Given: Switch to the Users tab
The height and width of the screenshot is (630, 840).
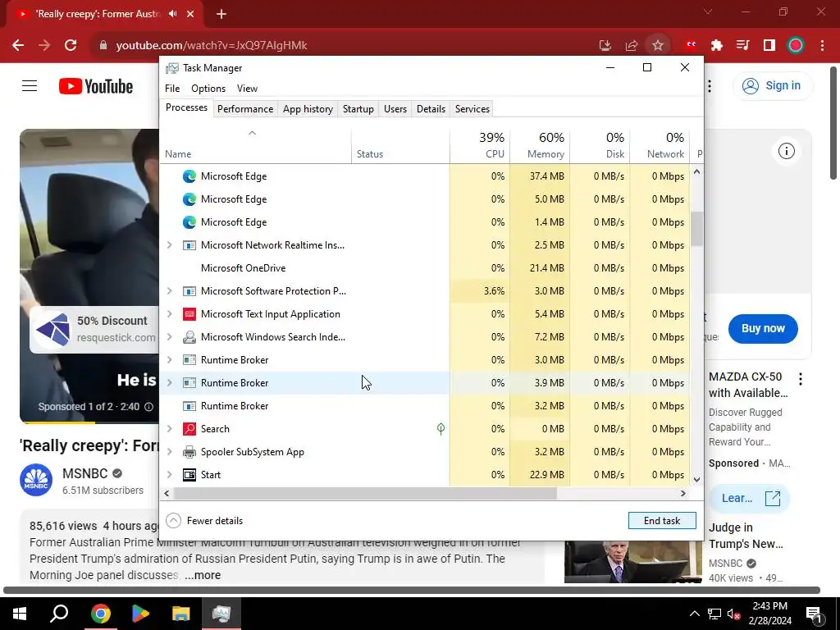Looking at the screenshot, I should 395,109.
